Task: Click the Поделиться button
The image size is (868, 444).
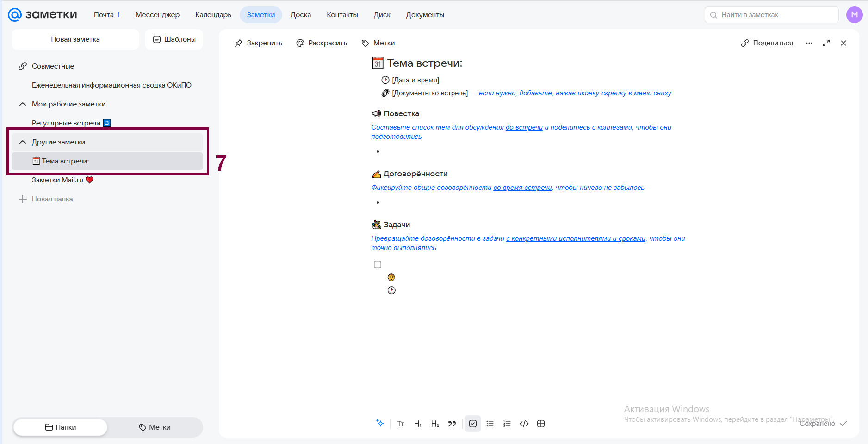Action: 767,43
